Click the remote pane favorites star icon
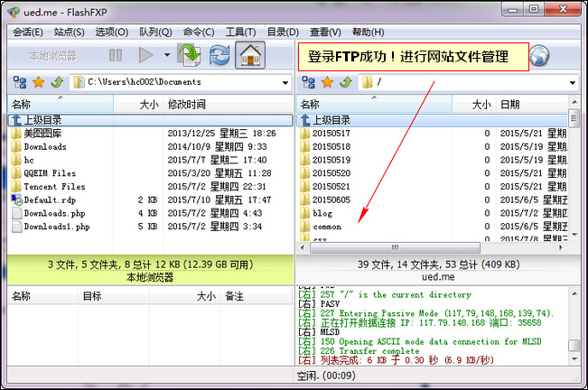The height and width of the screenshot is (390, 588). click(327, 82)
